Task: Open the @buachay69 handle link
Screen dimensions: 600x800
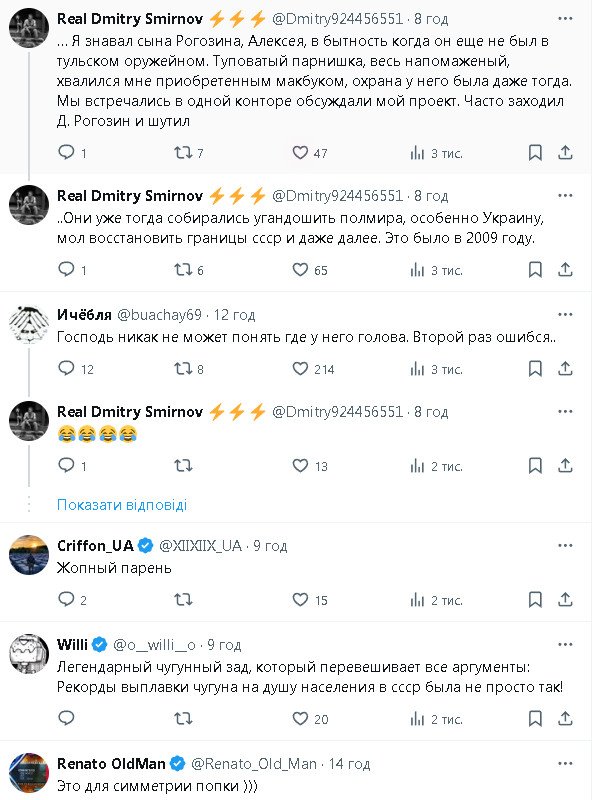Action: [160, 314]
